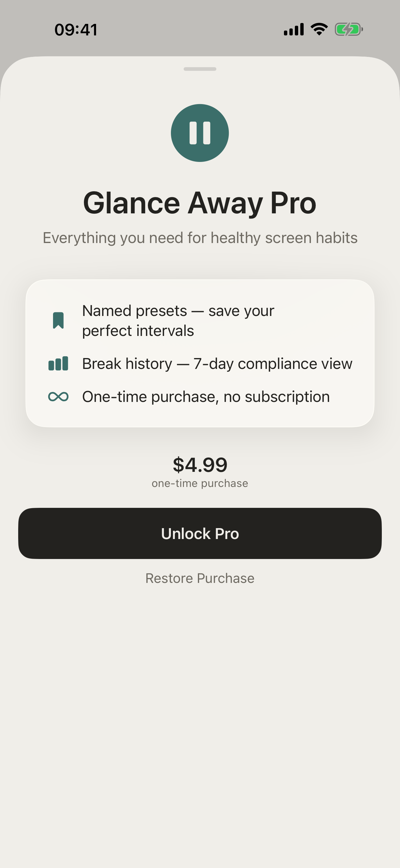The height and width of the screenshot is (868, 400).
Task: Tap the Named presets feature text
Action: 178,321
